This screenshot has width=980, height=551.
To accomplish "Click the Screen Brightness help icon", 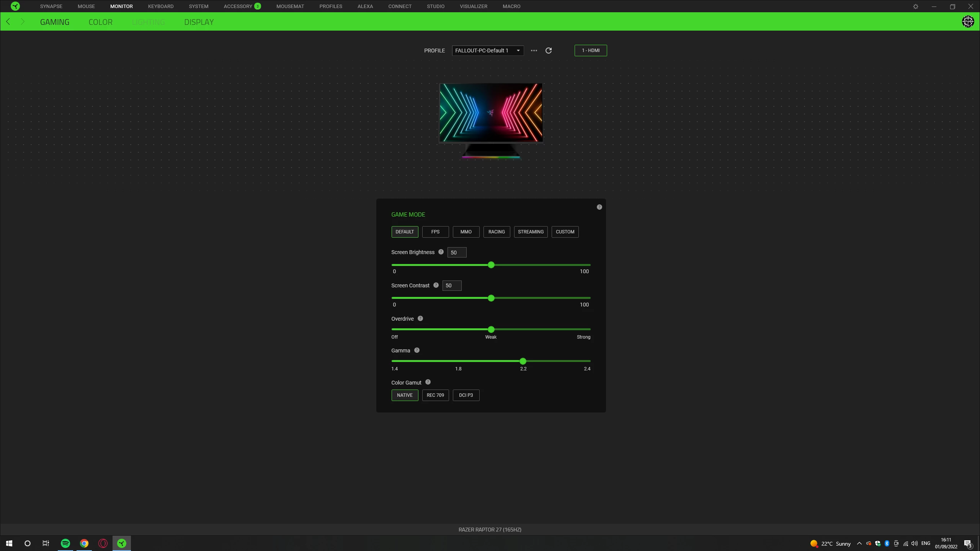I will [x=441, y=252].
